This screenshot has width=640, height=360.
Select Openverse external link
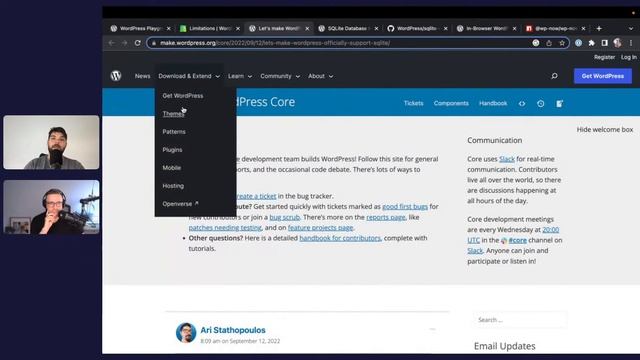coord(180,204)
